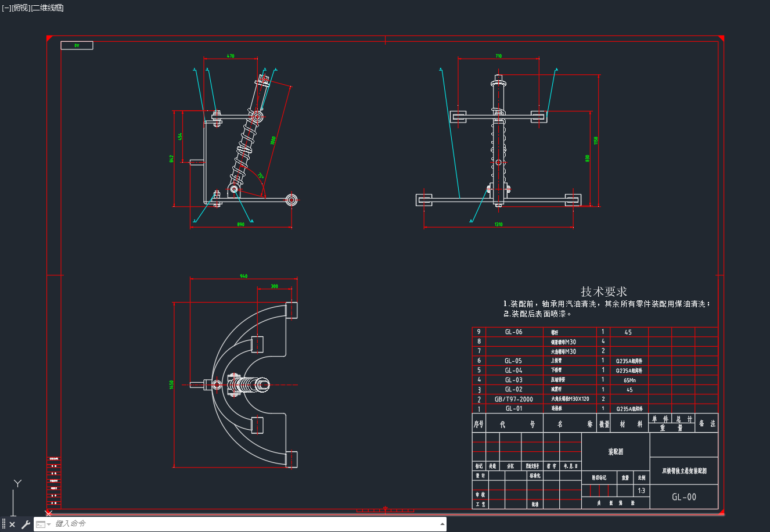Select the 890 dimension text
This screenshot has width=770, height=532.
[x=240, y=225]
